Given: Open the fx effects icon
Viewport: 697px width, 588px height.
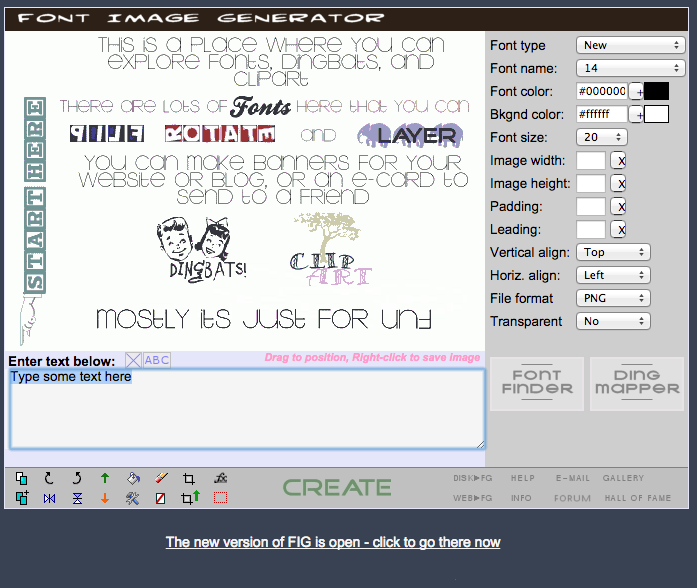Looking at the screenshot, I should (x=220, y=478).
